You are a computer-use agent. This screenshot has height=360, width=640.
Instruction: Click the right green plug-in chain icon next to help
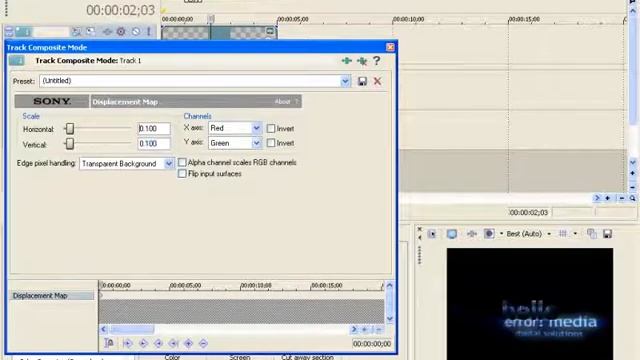coord(362,61)
